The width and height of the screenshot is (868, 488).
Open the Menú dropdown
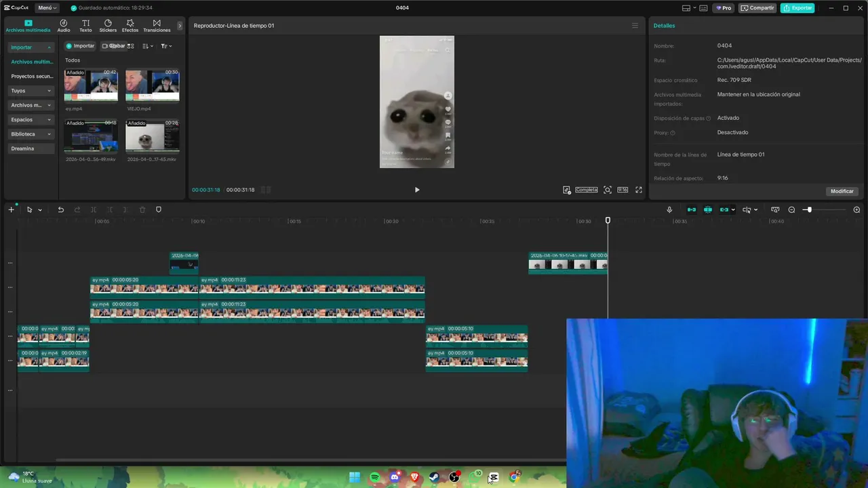47,8
